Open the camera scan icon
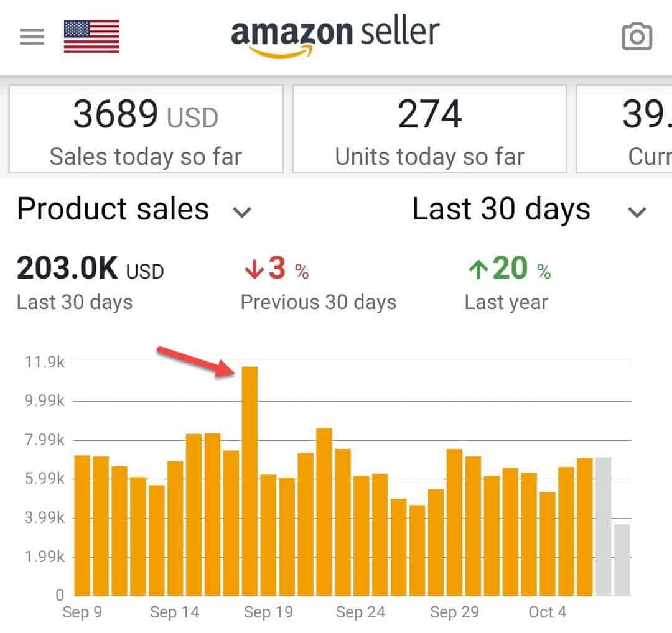The height and width of the screenshot is (633, 672). 637,37
